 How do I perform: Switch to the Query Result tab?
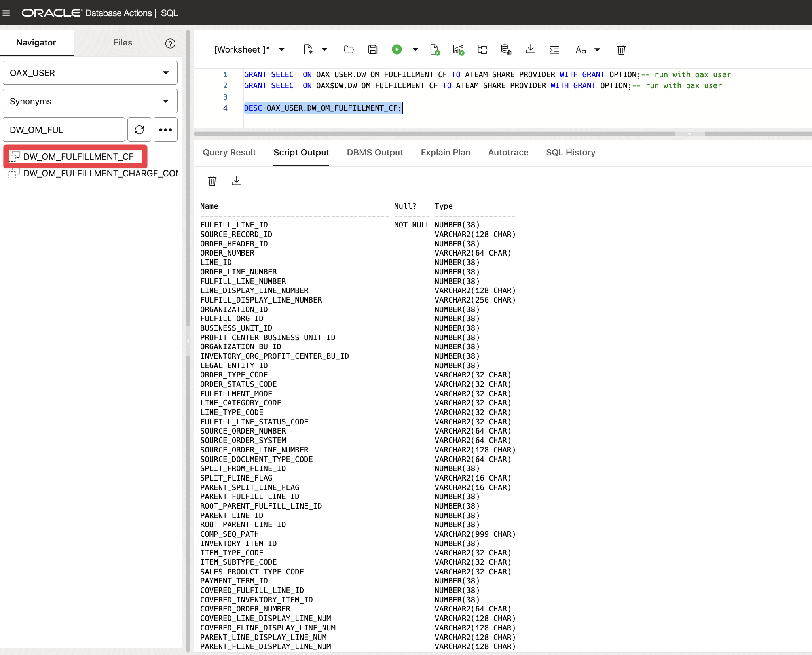[x=229, y=152]
